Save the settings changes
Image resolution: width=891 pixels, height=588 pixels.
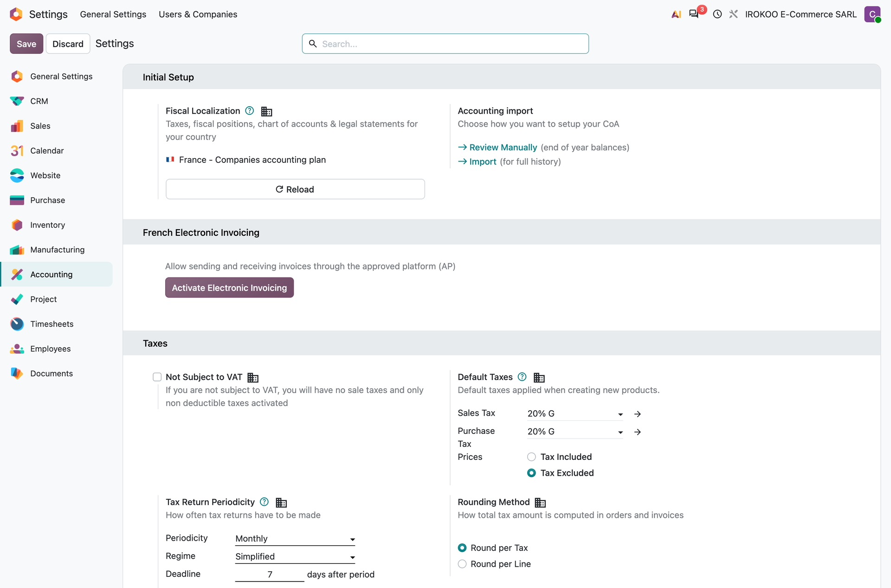(x=26, y=44)
